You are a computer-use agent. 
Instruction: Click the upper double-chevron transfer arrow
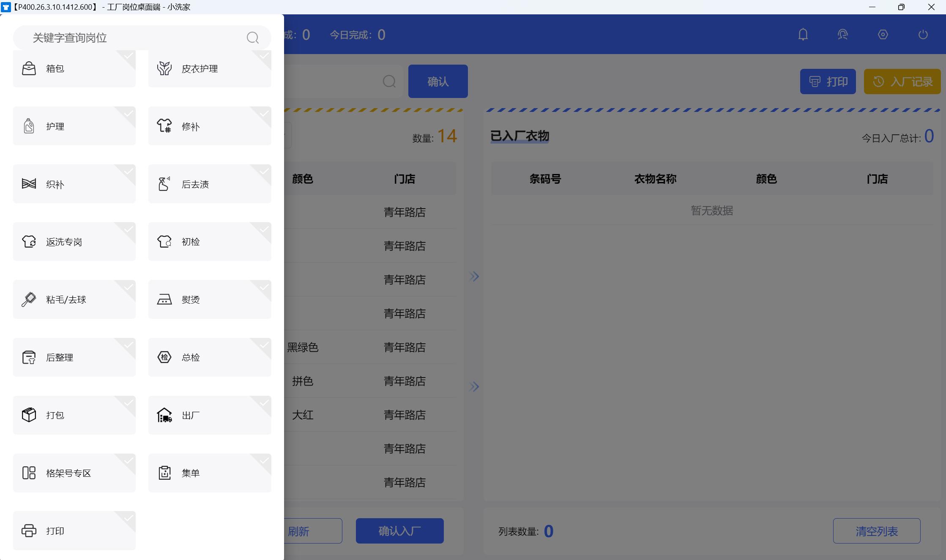474,277
